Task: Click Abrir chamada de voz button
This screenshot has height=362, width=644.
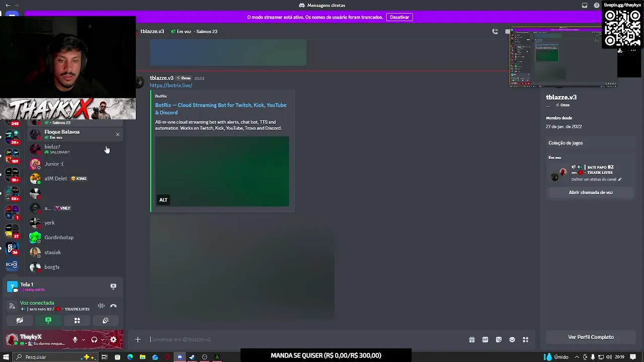Action: pos(591,193)
